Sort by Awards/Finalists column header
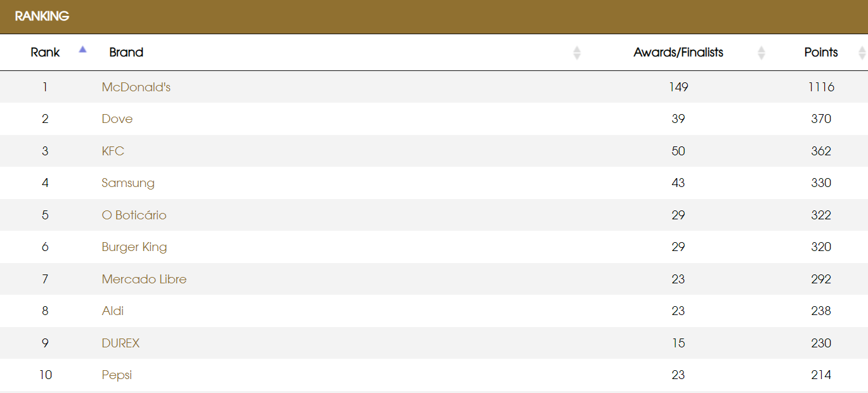The image size is (868, 393). pos(678,53)
